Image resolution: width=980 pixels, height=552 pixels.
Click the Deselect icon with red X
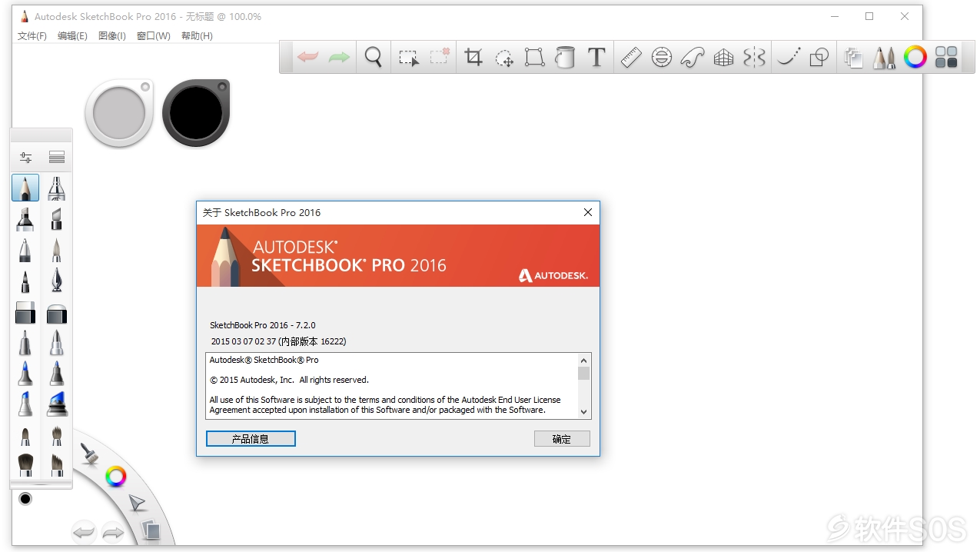[x=440, y=57]
